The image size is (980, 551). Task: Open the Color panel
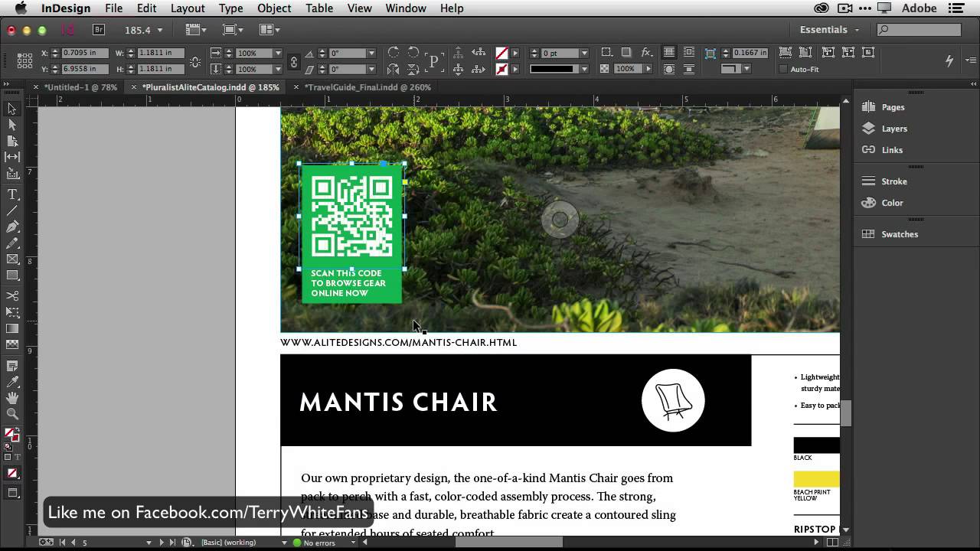(x=892, y=203)
